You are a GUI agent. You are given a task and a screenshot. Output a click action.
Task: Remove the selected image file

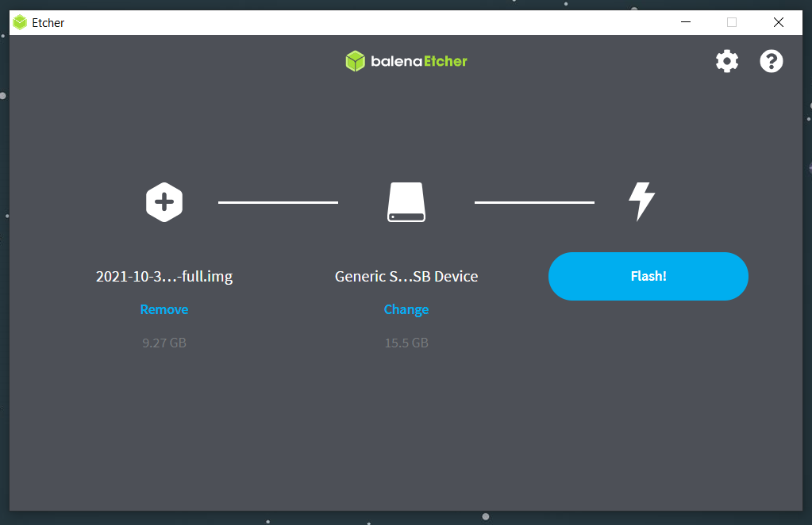[x=164, y=309]
